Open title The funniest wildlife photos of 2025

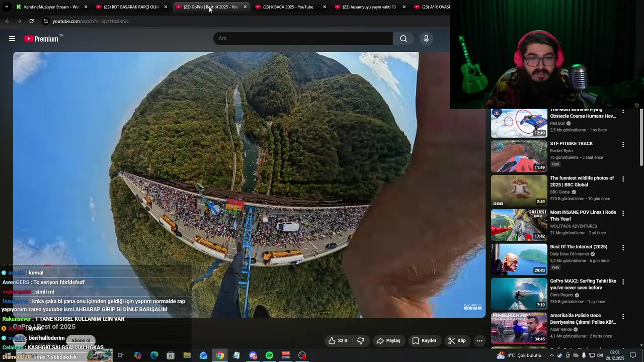point(582,182)
